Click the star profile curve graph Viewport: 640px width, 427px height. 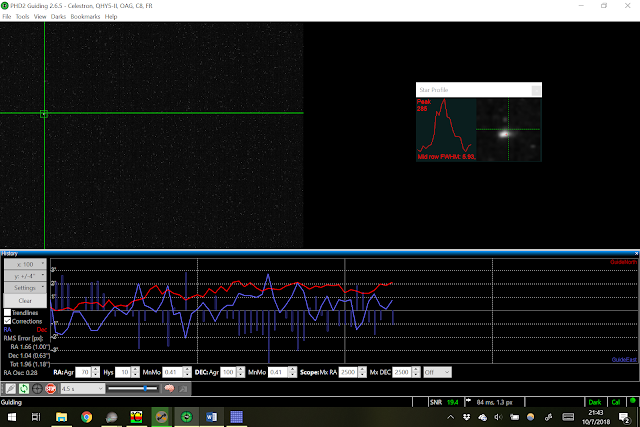coord(446,129)
